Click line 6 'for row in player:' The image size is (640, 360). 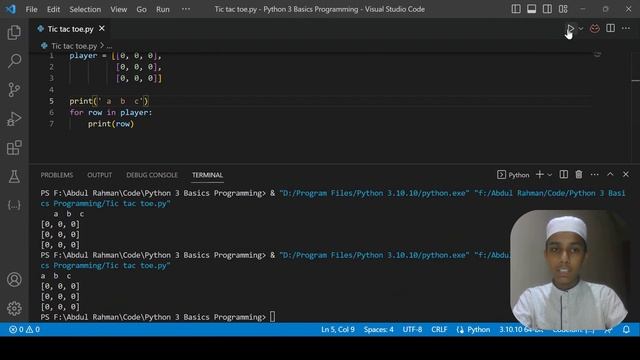pyautogui.click(x=111, y=113)
